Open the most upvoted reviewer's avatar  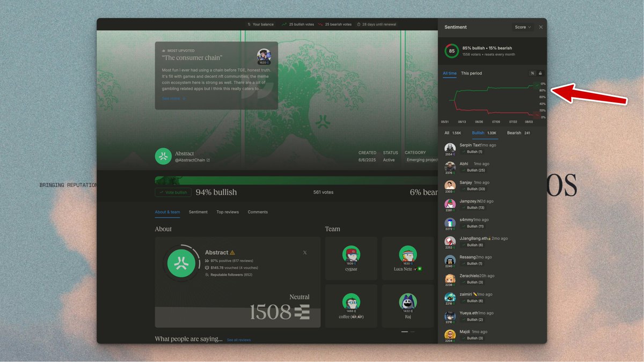[264, 55]
